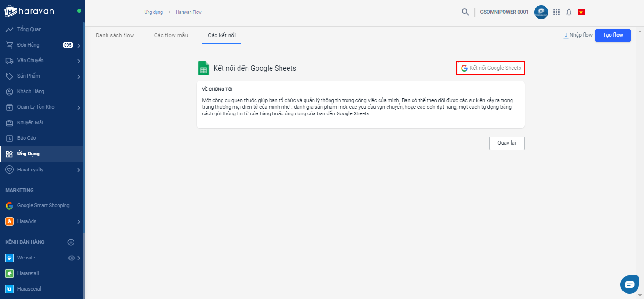This screenshot has height=299, width=644.
Task: Toggle Website eye visibility icon
Action: tap(72, 258)
